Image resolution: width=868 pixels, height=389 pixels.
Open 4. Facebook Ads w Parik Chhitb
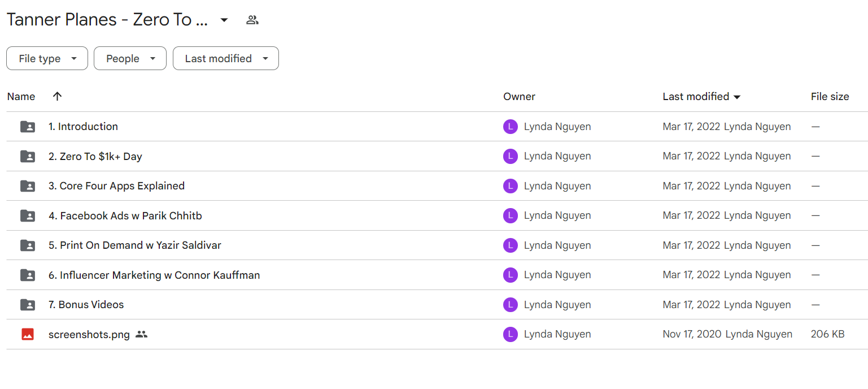[x=125, y=215]
